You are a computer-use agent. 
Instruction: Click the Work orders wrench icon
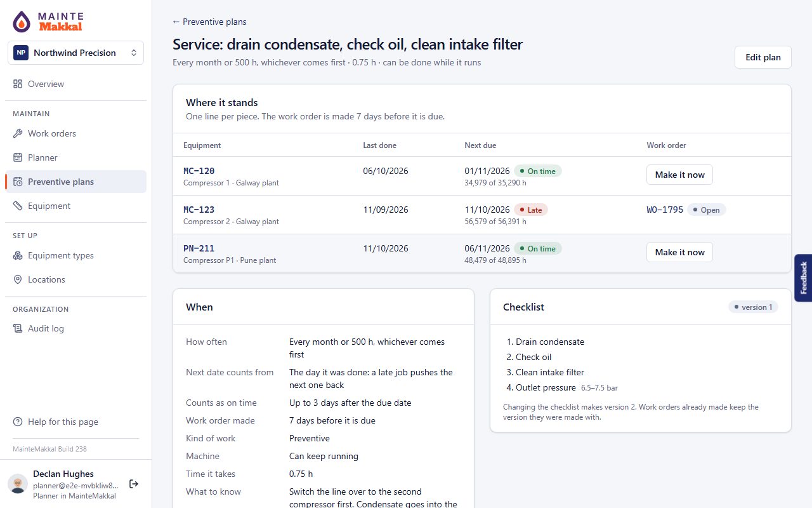(x=18, y=133)
